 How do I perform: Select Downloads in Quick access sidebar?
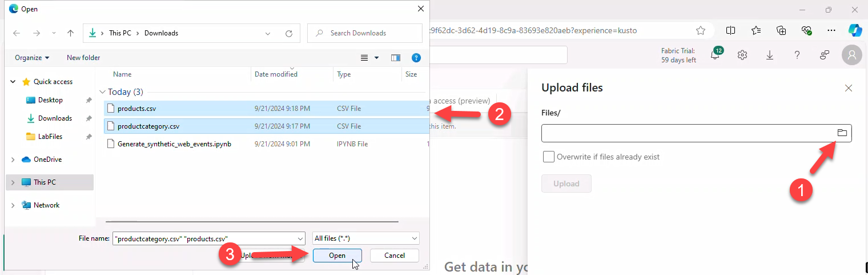click(55, 118)
